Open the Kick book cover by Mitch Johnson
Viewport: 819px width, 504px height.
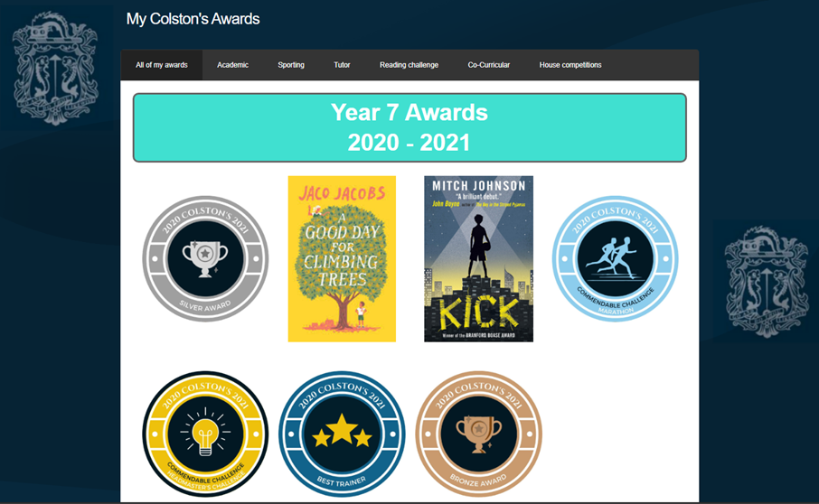point(478,259)
